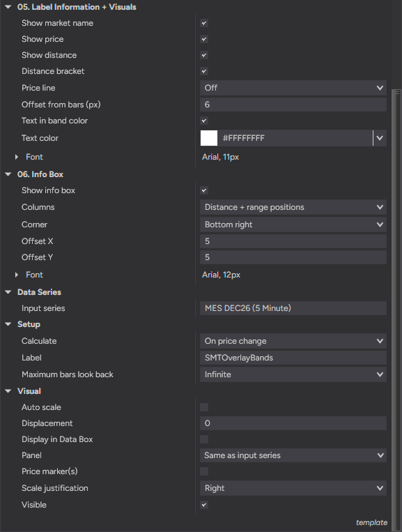The image size is (402, 532).
Task: Uncheck Show distance option
Action: pyautogui.click(x=204, y=55)
